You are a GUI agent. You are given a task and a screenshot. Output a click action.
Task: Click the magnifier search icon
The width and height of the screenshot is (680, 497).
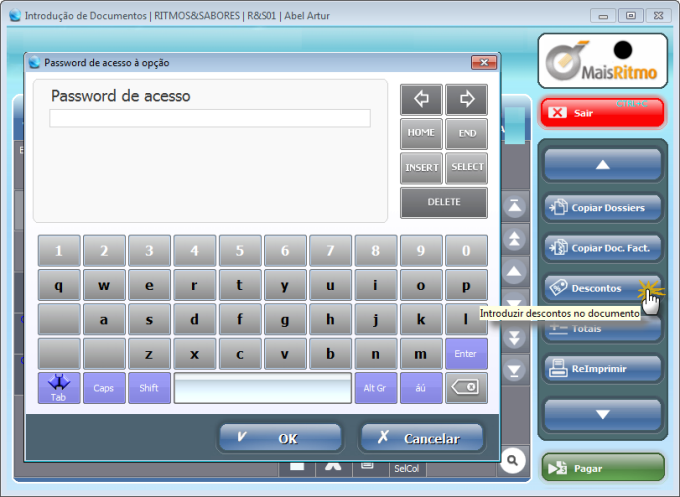[512, 460]
